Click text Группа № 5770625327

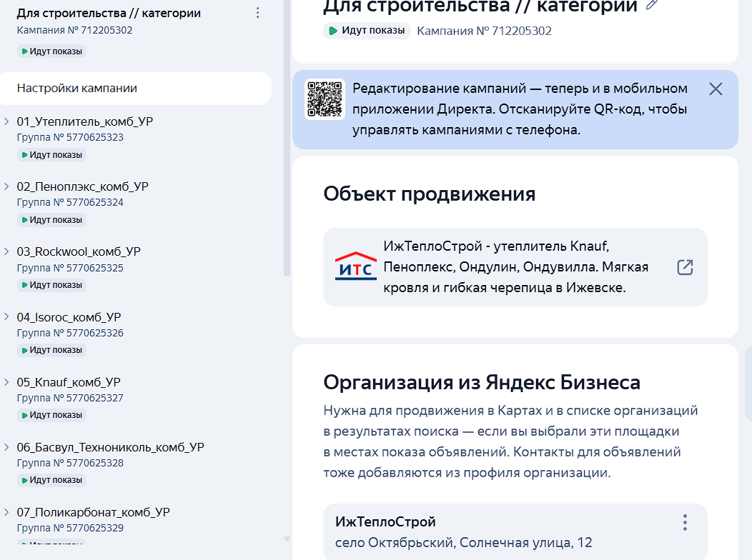click(70, 398)
